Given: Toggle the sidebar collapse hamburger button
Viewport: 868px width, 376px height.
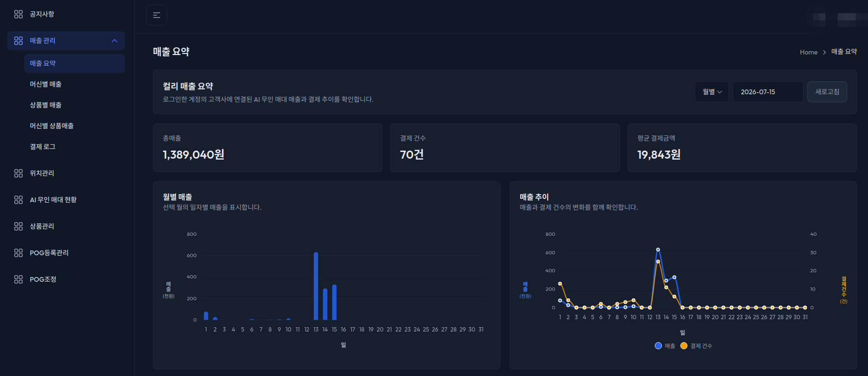Looking at the screenshot, I should coord(157,15).
